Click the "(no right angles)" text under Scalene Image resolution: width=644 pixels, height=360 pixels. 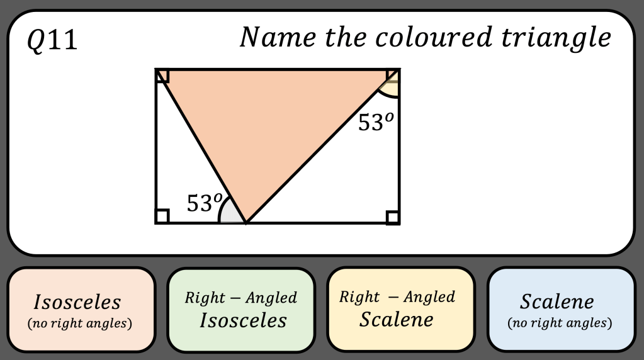(x=560, y=323)
